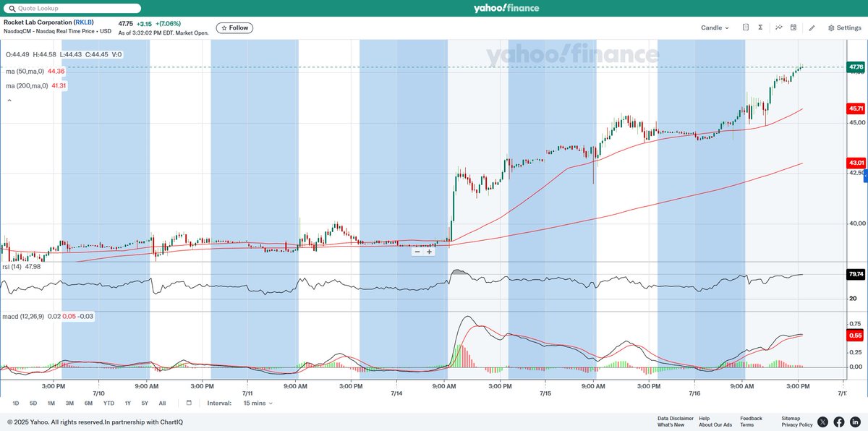Open custom date range calendar icon
Screen dimensions: 868x431
(189, 403)
